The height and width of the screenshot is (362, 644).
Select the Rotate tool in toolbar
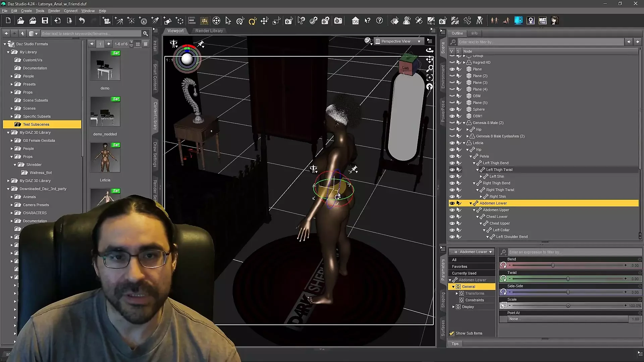[252, 21]
